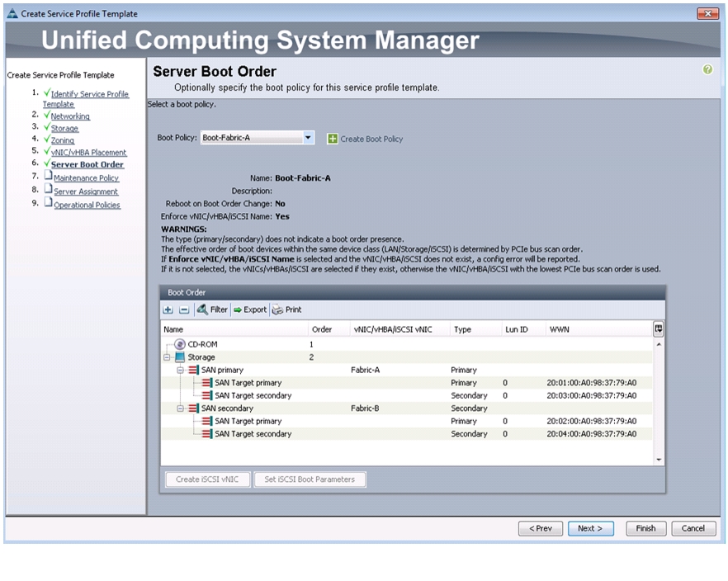Go to Identify Service Profile Template step

[x=86, y=99]
